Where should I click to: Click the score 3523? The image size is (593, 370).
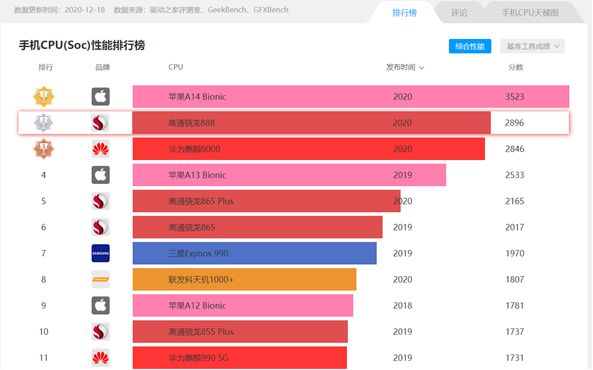[x=515, y=96]
